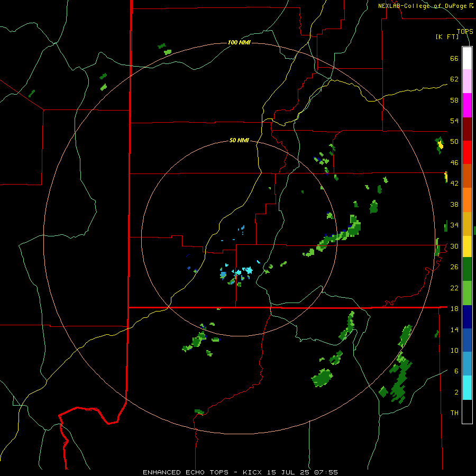Click the navy swatch between 14 and 18
Viewport: 476px width, 476px height.
tap(467, 317)
